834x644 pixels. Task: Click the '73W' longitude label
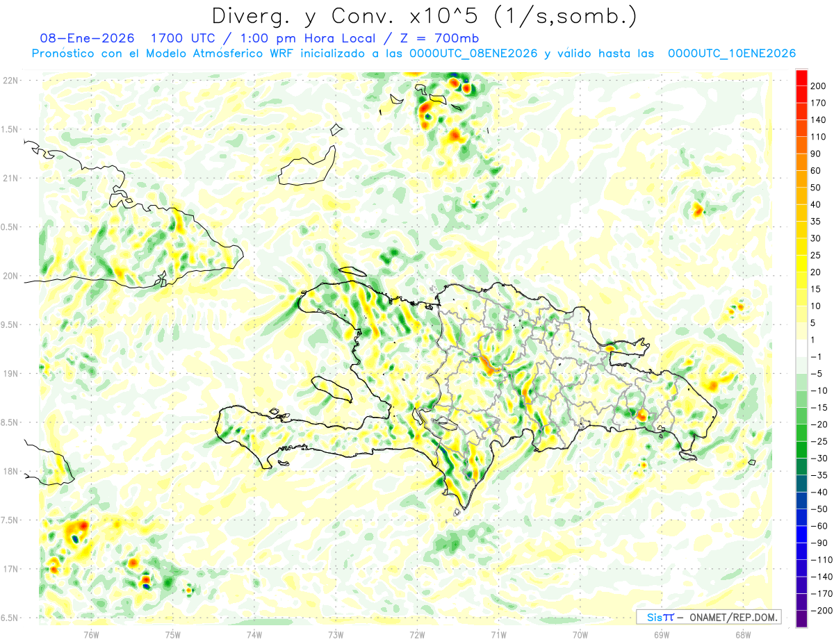point(336,635)
